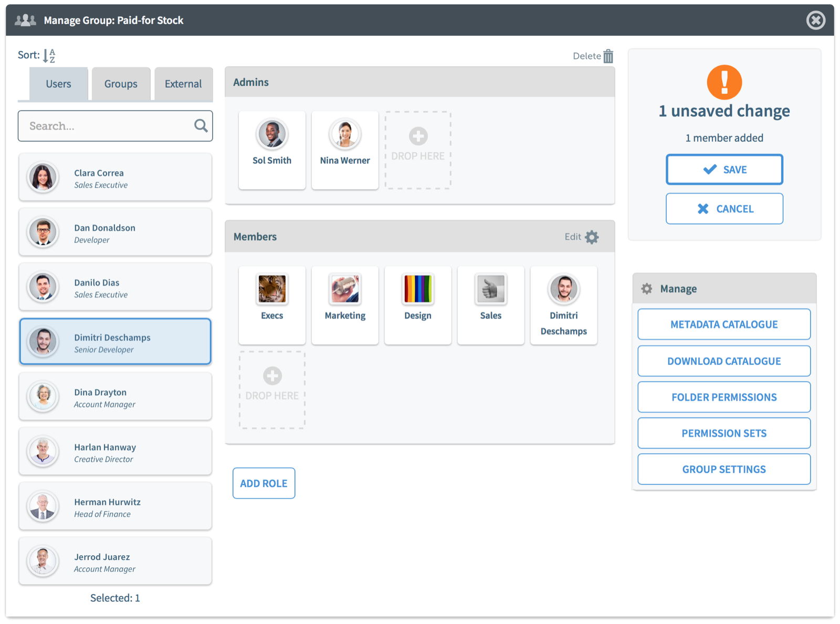
Task: Select Dan Donaldson in user list
Action: tap(115, 232)
